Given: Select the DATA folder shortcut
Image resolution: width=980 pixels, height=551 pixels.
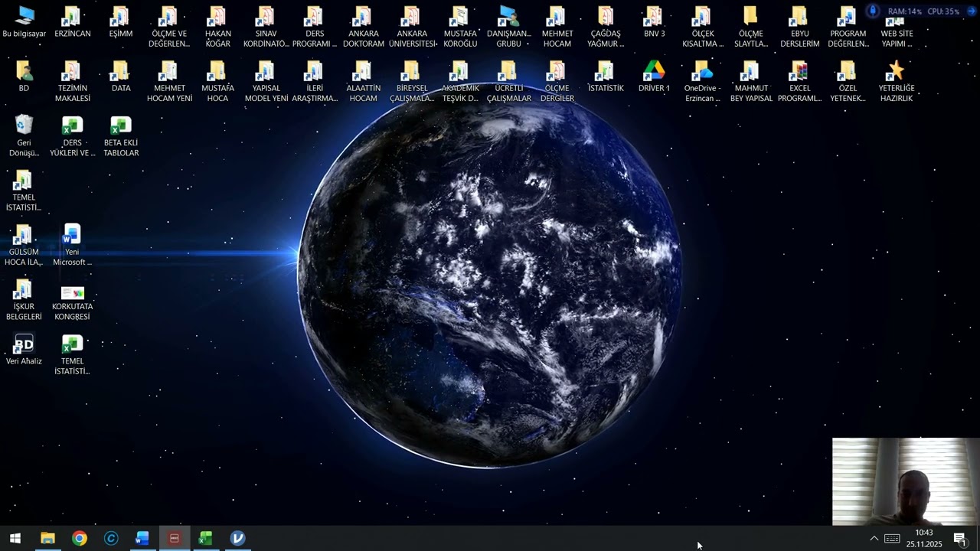Looking at the screenshot, I should tap(121, 77).
